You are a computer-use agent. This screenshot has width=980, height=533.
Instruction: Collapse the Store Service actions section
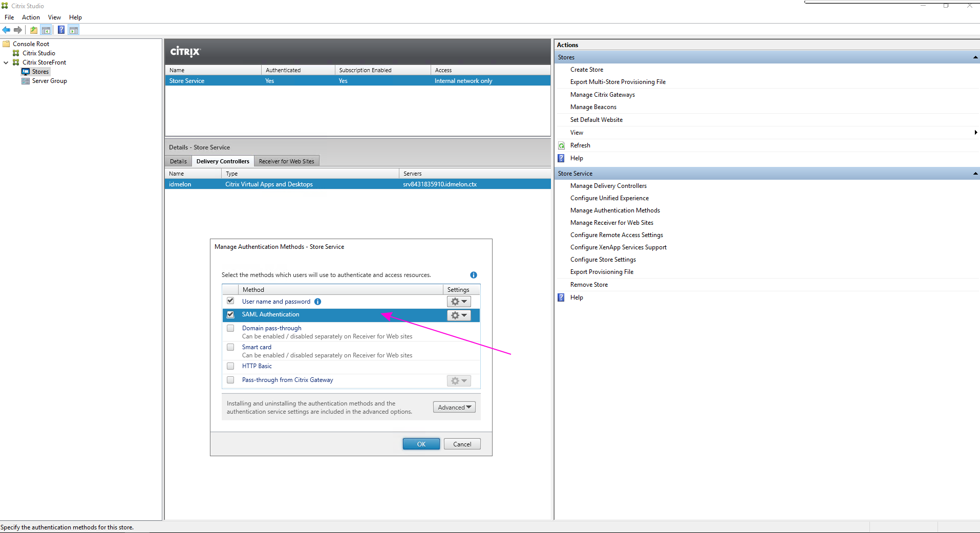975,174
